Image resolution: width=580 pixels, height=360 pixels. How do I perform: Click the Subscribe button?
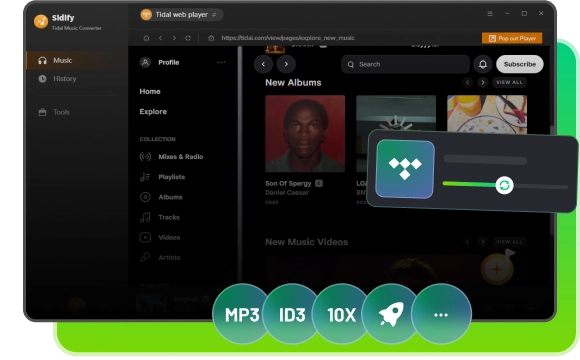click(x=520, y=64)
